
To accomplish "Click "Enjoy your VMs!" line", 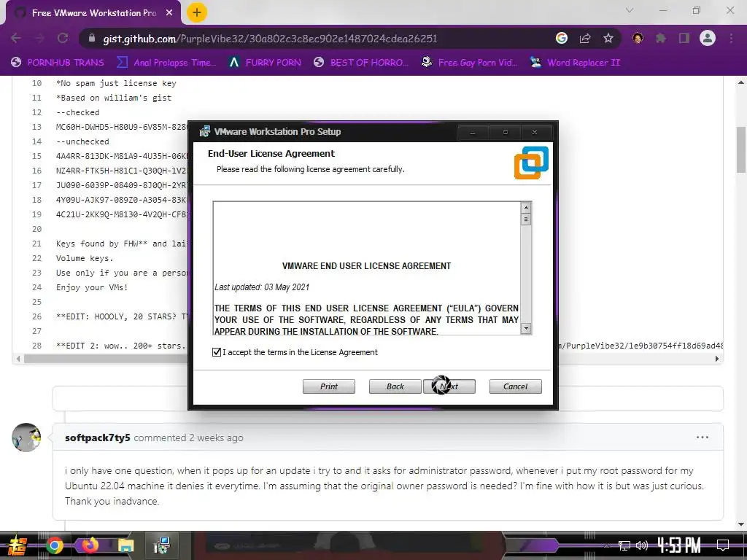I will click(91, 287).
